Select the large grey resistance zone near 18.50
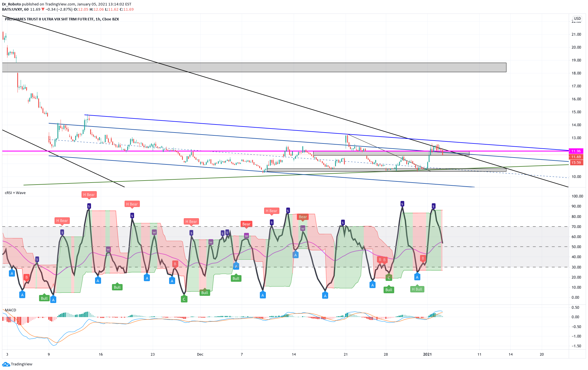This screenshot has width=588, height=370. [254, 67]
